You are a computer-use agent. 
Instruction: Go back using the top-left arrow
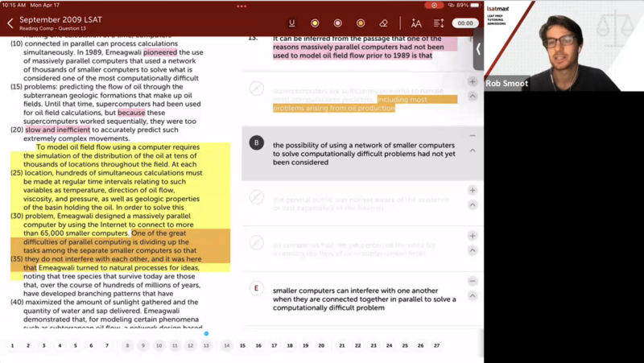[10, 23]
